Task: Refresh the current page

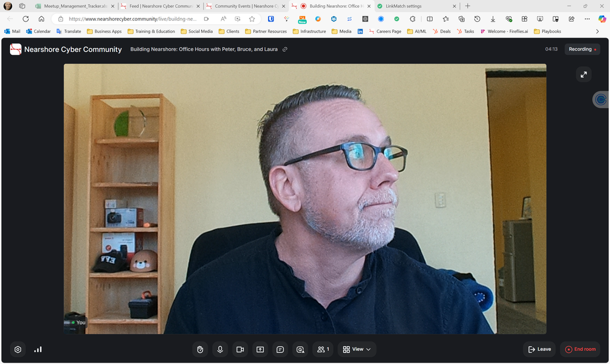Action: coord(26,19)
